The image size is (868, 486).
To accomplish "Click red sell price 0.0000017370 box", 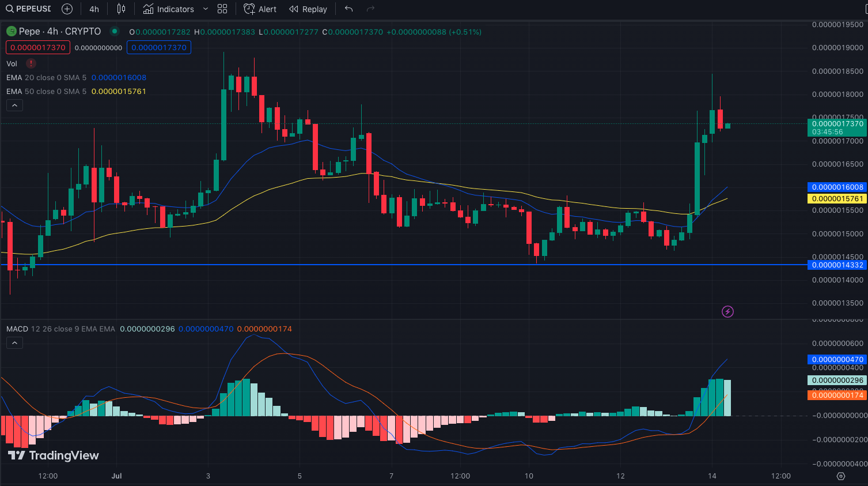I will 38,47.
